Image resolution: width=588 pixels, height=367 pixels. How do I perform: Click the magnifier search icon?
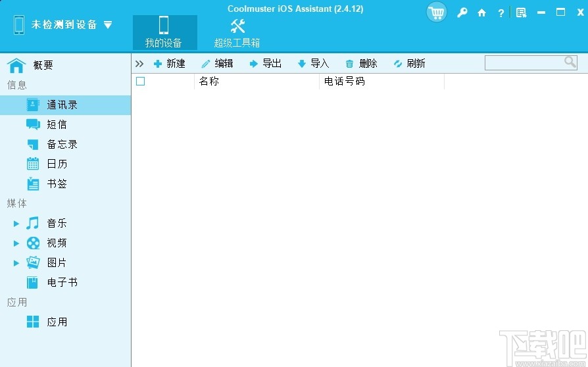click(x=570, y=62)
